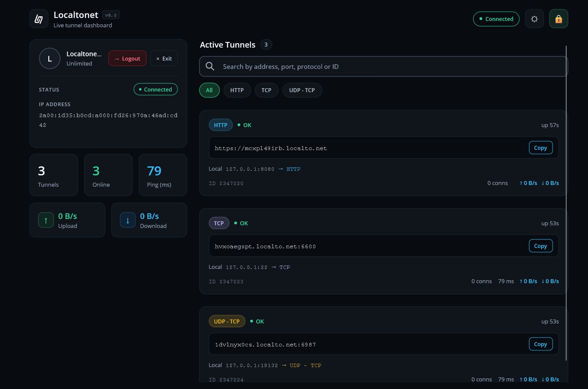Focus the tunnel search field

pyautogui.click(x=383, y=67)
